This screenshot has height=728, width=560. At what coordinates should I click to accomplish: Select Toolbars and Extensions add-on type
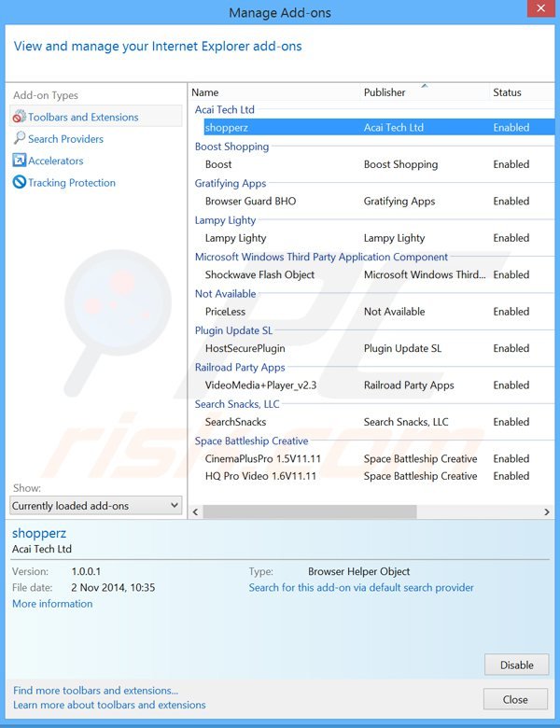point(95,117)
